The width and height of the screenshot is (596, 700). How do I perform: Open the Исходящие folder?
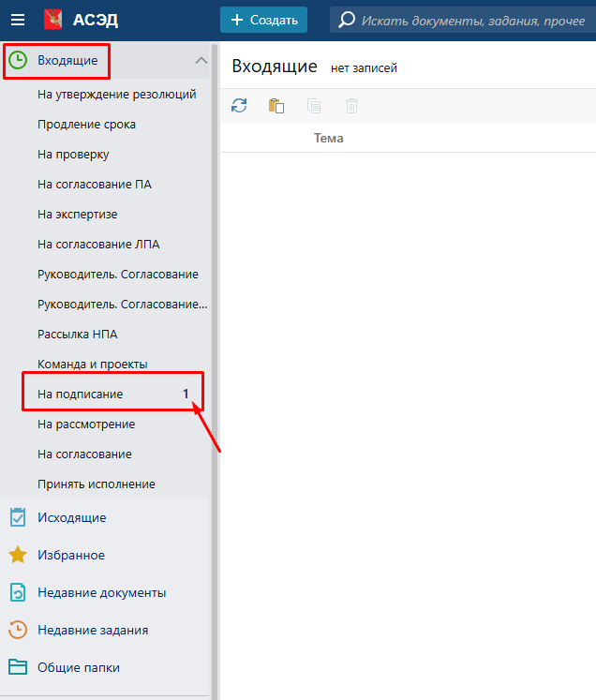(x=71, y=517)
